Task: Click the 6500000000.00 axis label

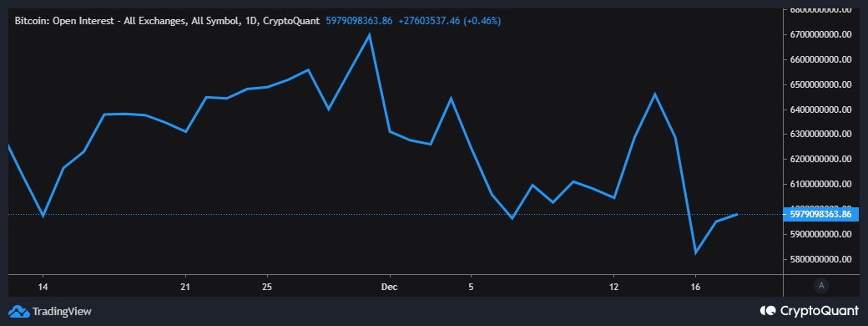Action: [x=821, y=84]
